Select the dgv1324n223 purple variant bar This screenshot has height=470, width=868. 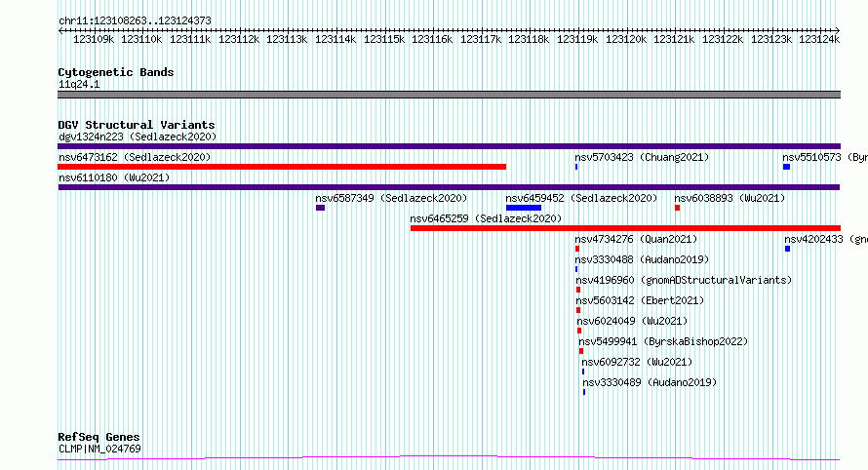coord(449,146)
